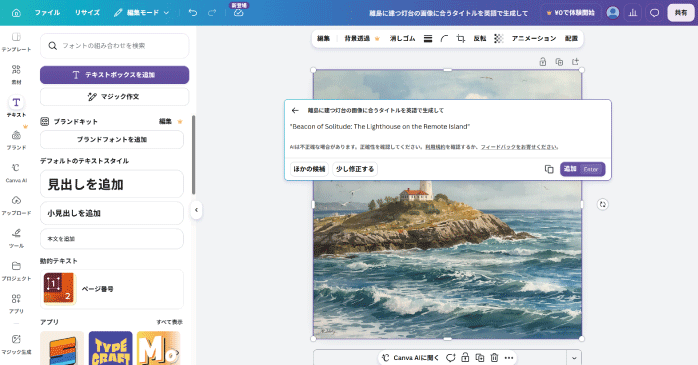Click the rotate handle beside the image
The height and width of the screenshot is (365, 698).
(602, 204)
